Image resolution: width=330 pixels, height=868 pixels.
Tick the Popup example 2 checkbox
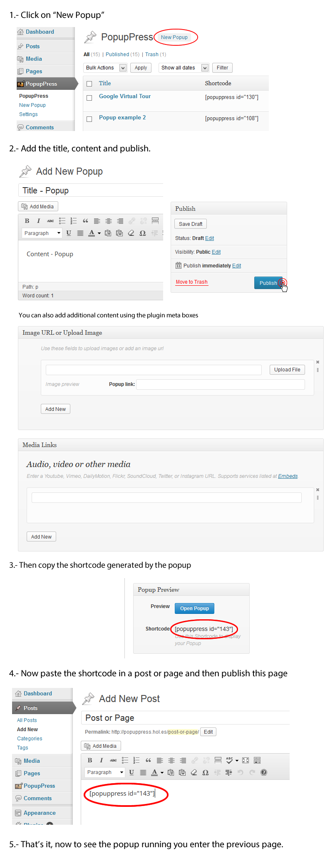[x=89, y=119]
